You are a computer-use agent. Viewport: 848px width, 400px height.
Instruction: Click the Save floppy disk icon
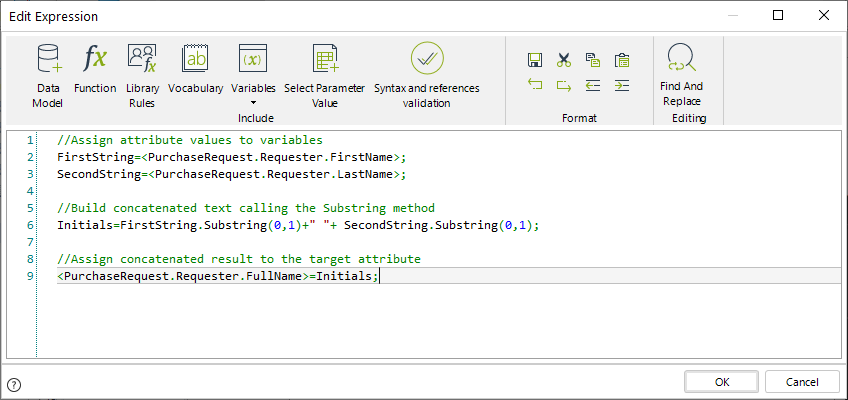[535, 60]
